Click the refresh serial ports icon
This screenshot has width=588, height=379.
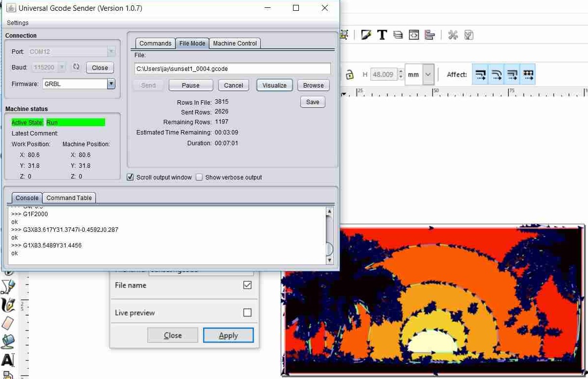coord(76,67)
